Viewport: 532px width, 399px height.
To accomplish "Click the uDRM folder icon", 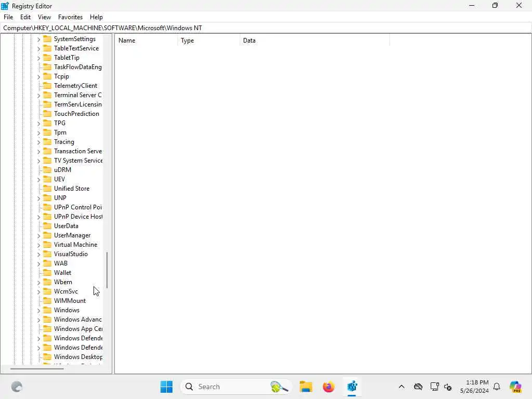I will click(47, 170).
